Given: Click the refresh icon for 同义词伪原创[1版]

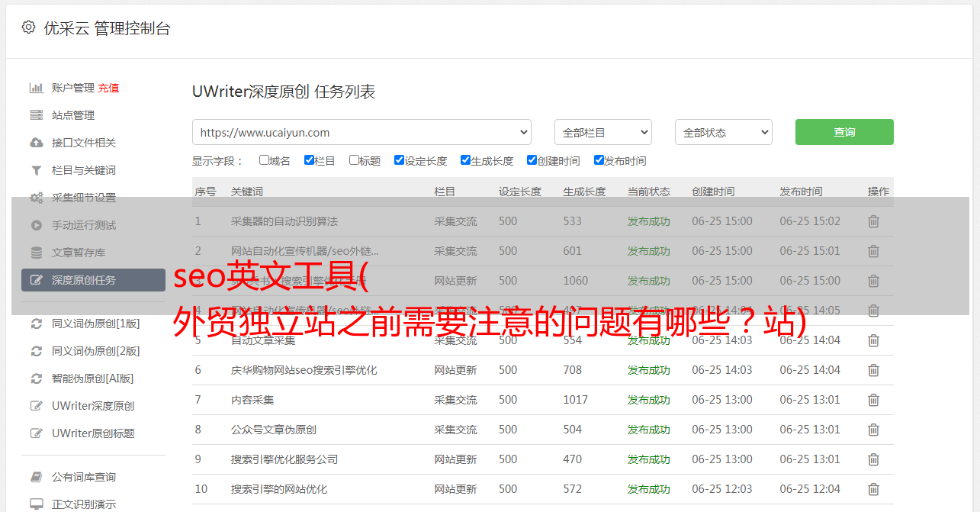Looking at the screenshot, I should tap(36, 324).
